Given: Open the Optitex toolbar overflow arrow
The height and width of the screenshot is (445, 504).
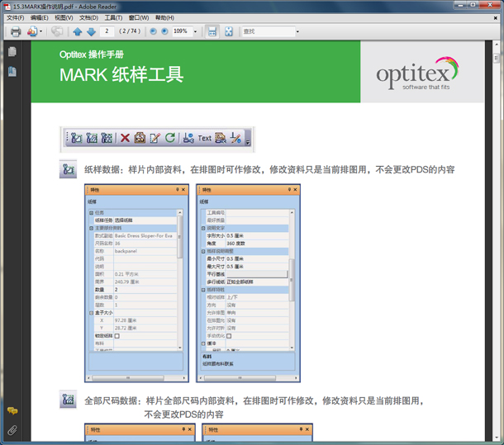Looking at the screenshot, I should tap(248, 142).
